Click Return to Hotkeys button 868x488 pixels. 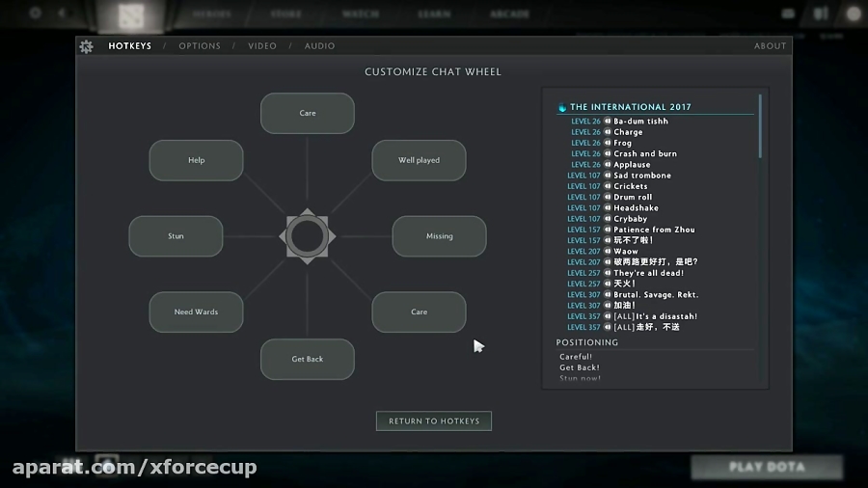[x=434, y=421]
